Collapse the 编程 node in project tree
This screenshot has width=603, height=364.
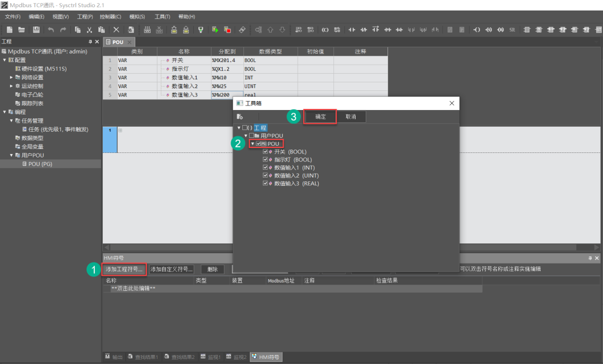pyautogui.click(x=4, y=112)
